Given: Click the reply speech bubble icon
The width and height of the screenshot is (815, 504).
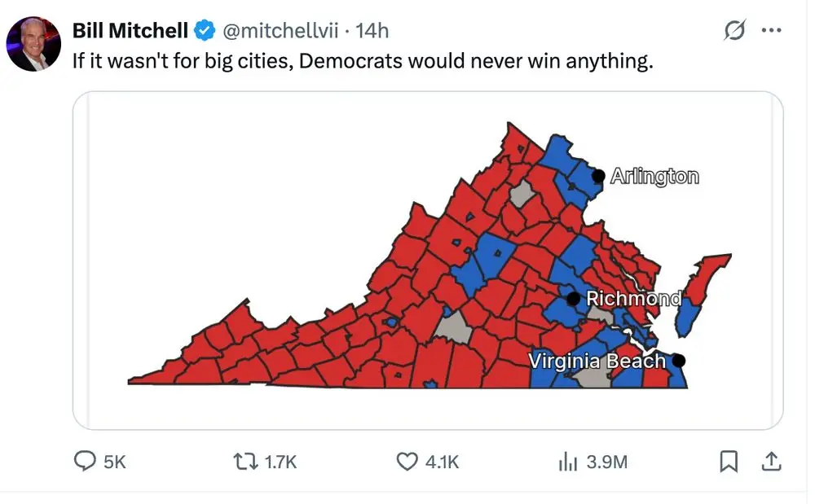Looking at the screenshot, I should click(86, 462).
